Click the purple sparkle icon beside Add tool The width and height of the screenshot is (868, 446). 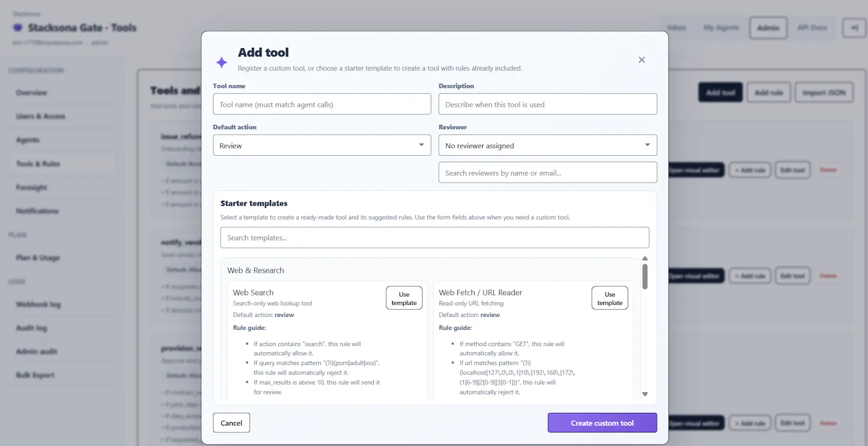pos(221,62)
